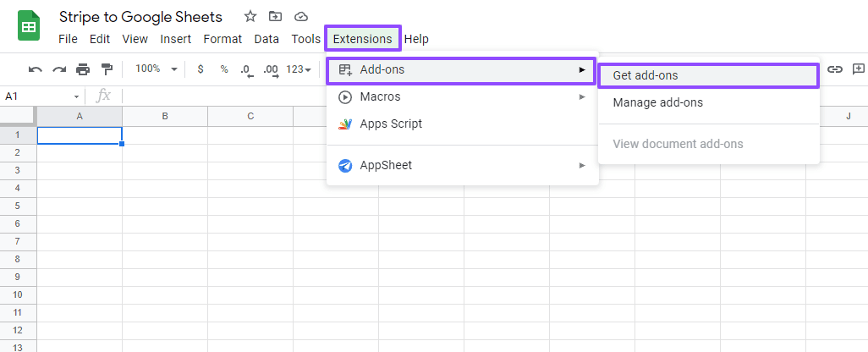The height and width of the screenshot is (352, 868).
Task: Click the Insert link icon
Action: tap(835, 69)
